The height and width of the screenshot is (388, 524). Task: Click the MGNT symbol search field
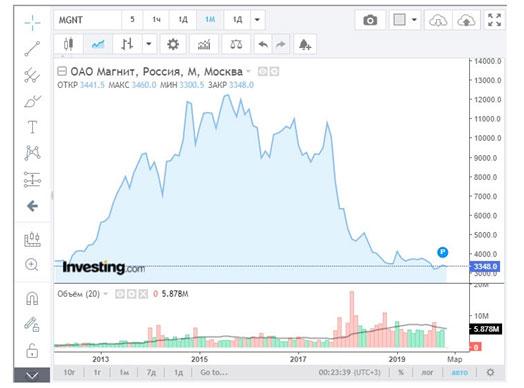click(88, 20)
